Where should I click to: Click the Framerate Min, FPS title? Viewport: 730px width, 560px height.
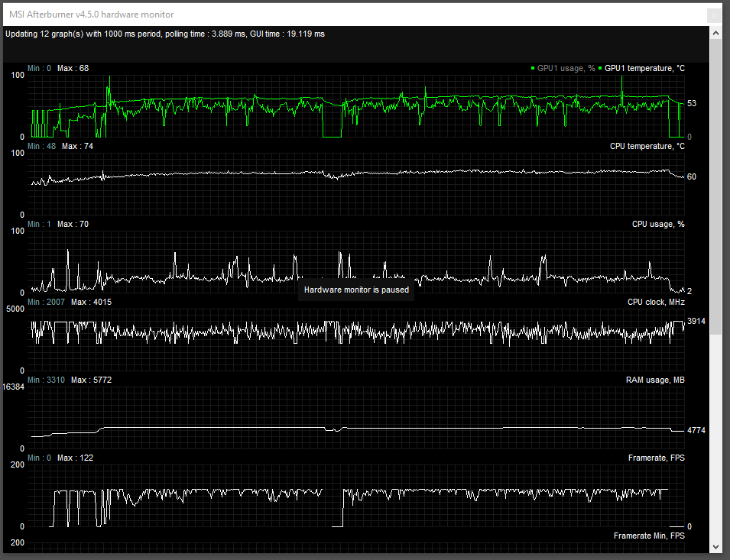coord(649,536)
